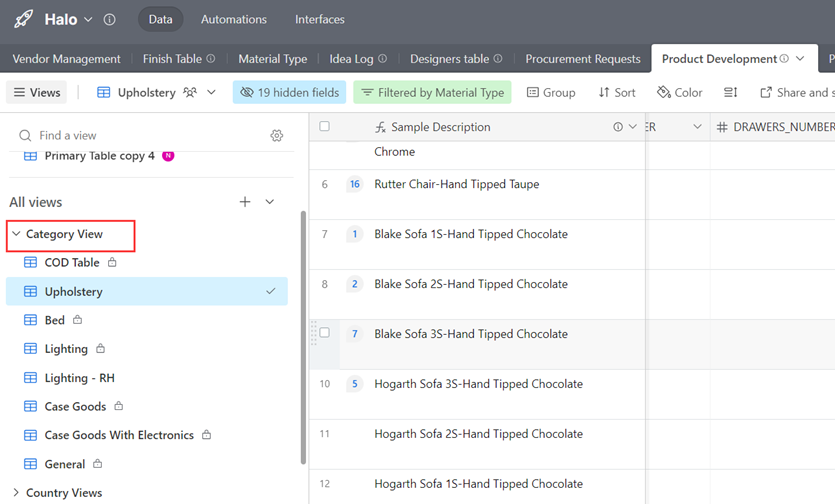
Task: Click the Halo rocket logo icon
Action: pos(23,19)
